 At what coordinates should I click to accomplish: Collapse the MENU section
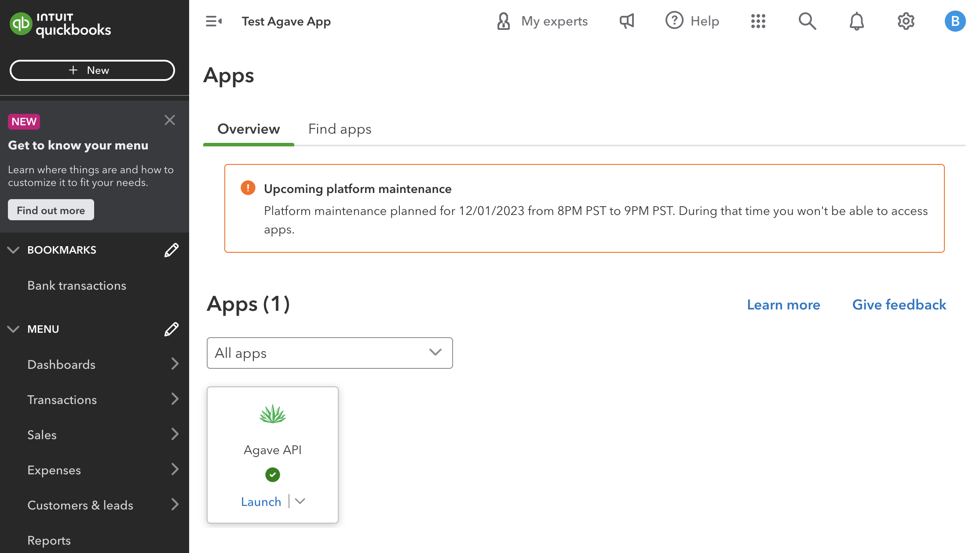pyautogui.click(x=13, y=329)
